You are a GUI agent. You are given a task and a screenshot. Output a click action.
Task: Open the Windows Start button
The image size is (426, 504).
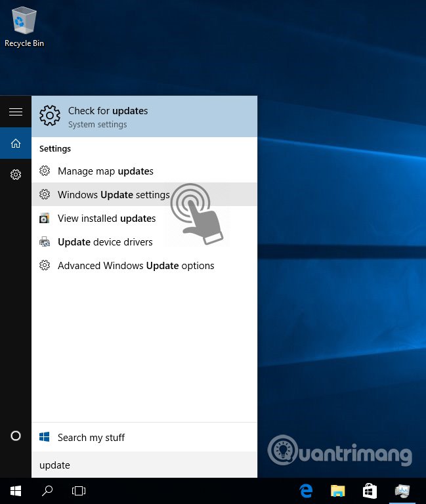click(16, 491)
